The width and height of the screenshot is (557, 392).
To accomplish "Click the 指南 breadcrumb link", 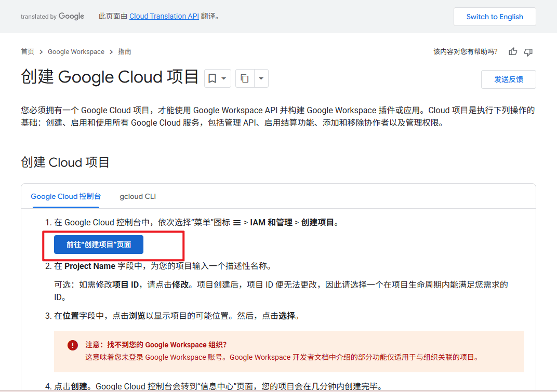I will (x=125, y=52).
